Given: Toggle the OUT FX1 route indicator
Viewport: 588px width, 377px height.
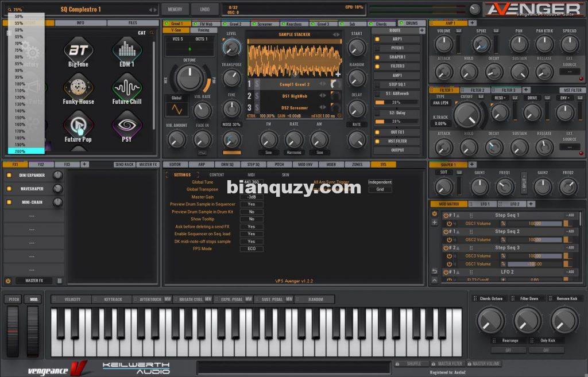Looking at the screenshot, I should click(377, 133).
